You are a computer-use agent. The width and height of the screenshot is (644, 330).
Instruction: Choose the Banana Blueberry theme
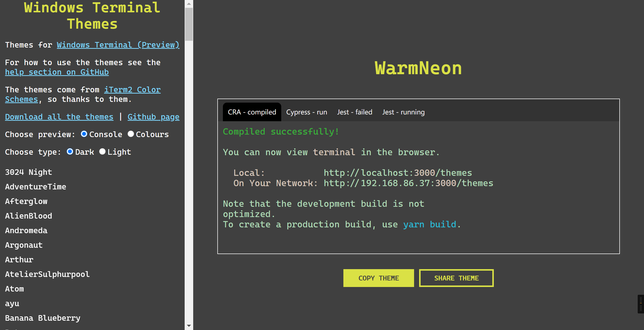[43, 318]
